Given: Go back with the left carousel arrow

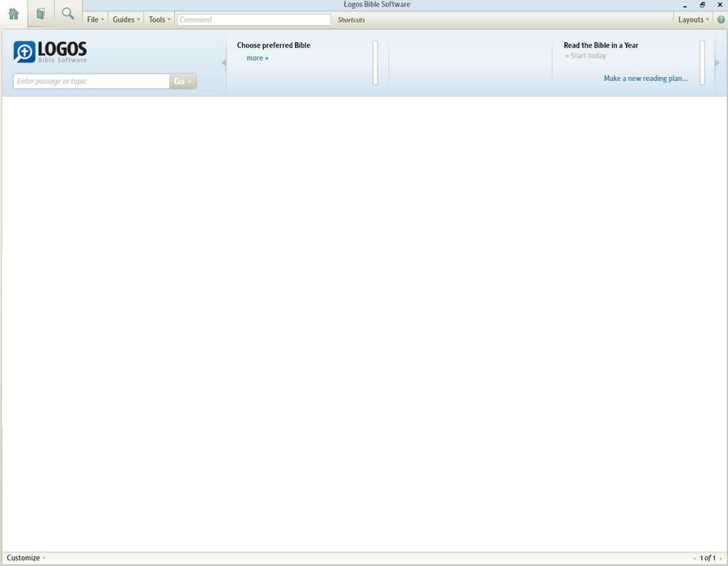Looking at the screenshot, I should click(224, 61).
